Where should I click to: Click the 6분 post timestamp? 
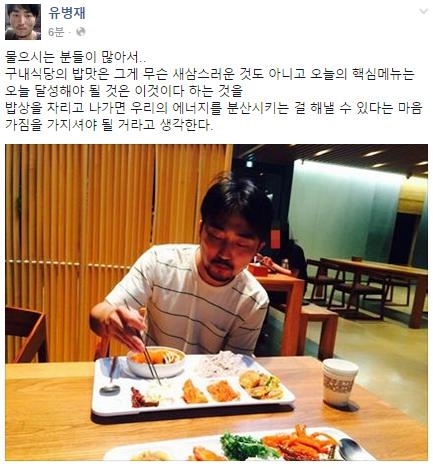56,32
